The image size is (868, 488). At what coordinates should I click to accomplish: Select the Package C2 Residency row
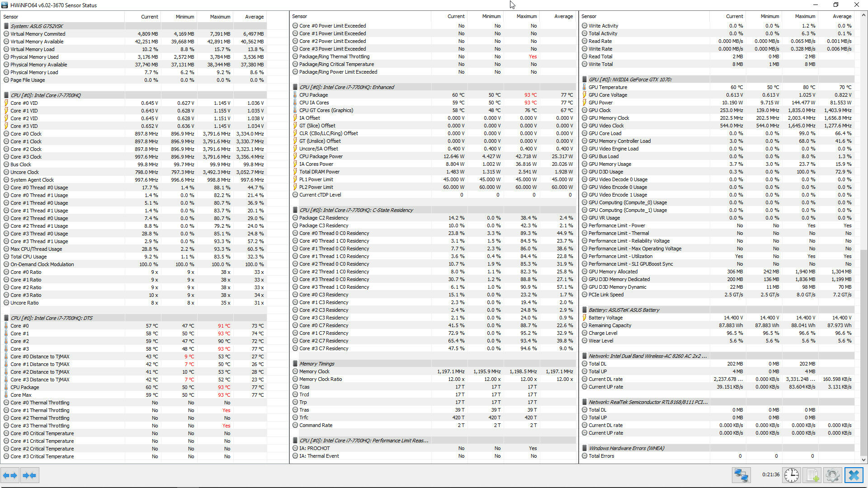coord(434,218)
